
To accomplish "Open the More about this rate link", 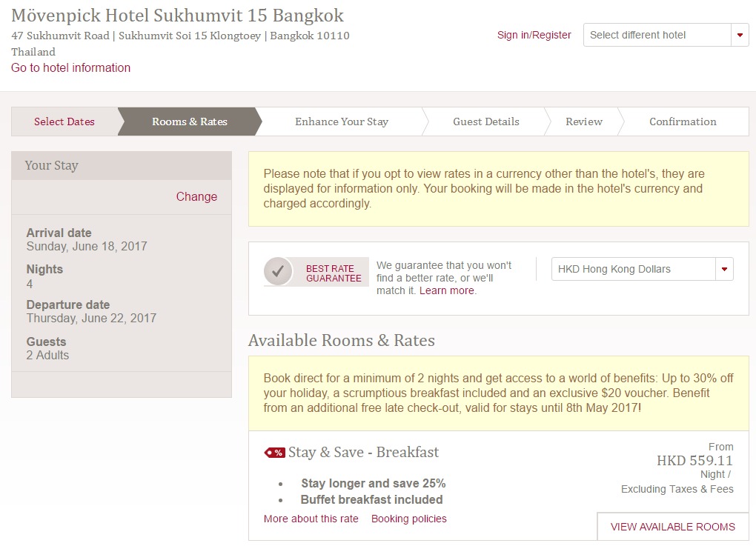I will point(311,519).
